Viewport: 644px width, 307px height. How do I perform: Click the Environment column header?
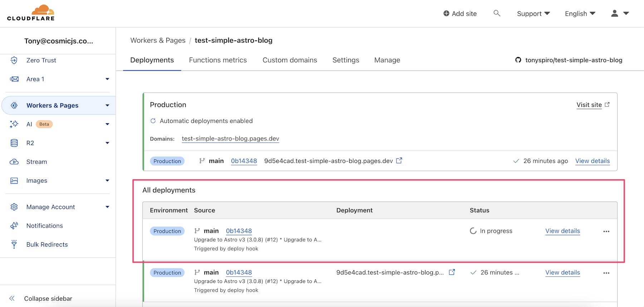pos(169,210)
